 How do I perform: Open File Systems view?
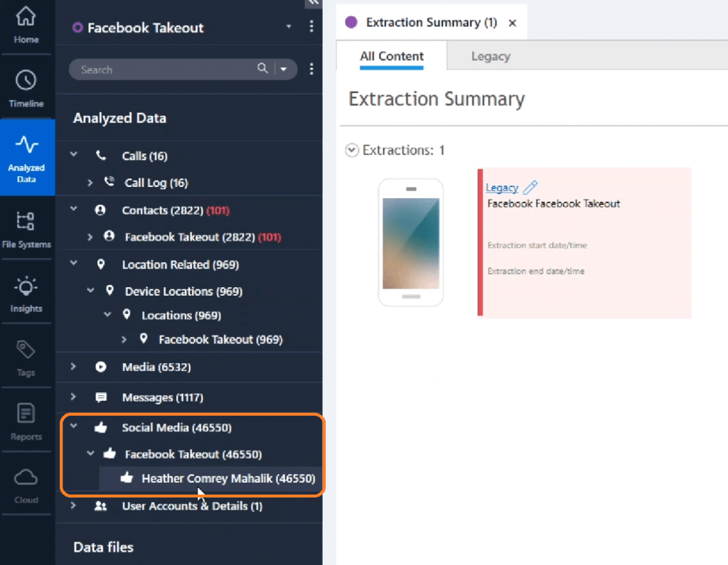pyautogui.click(x=26, y=230)
